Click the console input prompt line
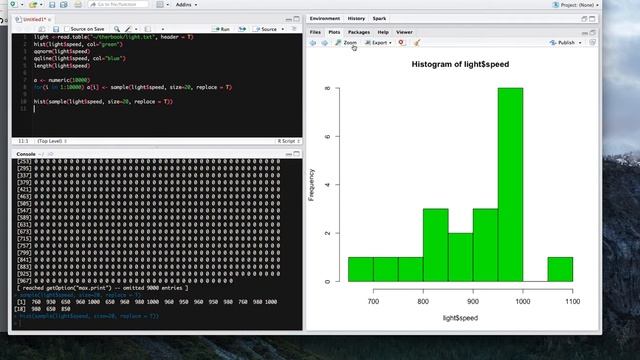The height and width of the screenshot is (360, 640). [x=157, y=323]
